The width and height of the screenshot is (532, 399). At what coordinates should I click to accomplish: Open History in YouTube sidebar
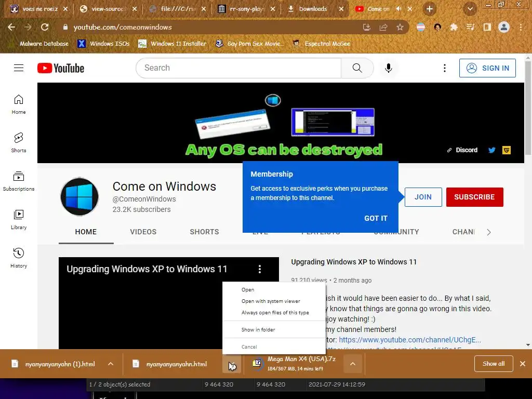pyautogui.click(x=19, y=258)
